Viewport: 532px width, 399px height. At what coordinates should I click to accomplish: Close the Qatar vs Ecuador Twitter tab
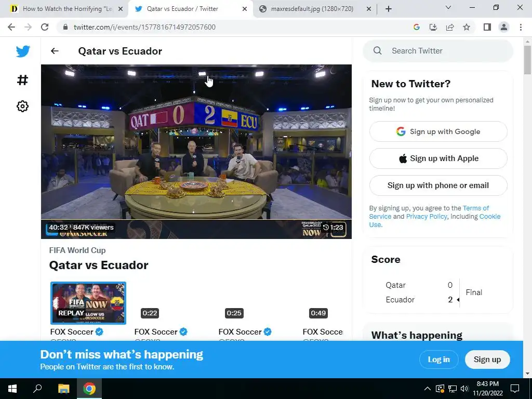245,9
